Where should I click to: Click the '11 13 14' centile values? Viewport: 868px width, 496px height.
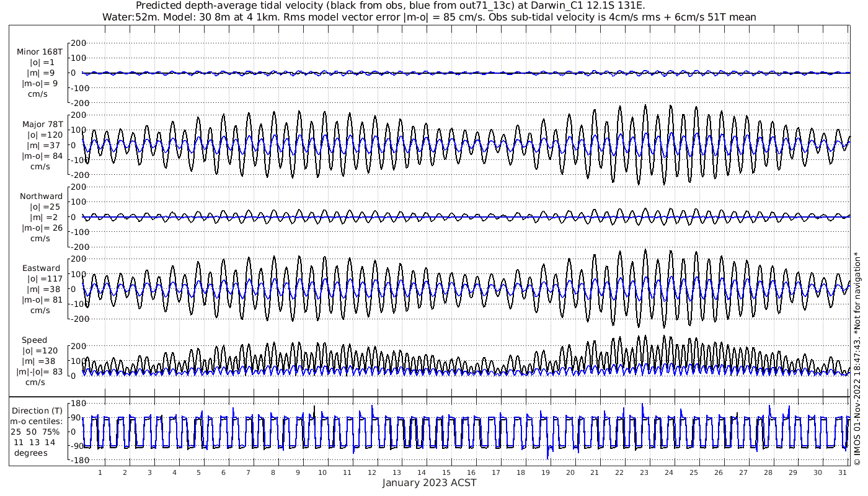pos(35,443)
